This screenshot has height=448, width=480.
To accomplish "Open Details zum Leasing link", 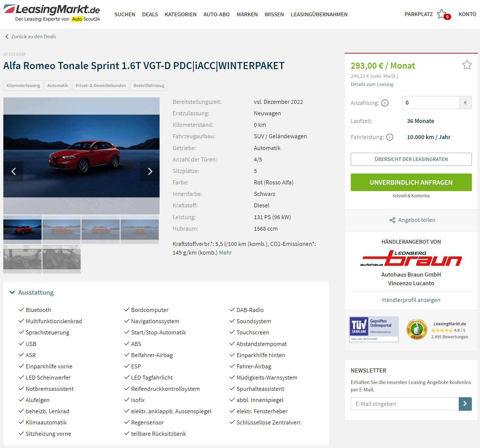I will click(x=372, y=84).
